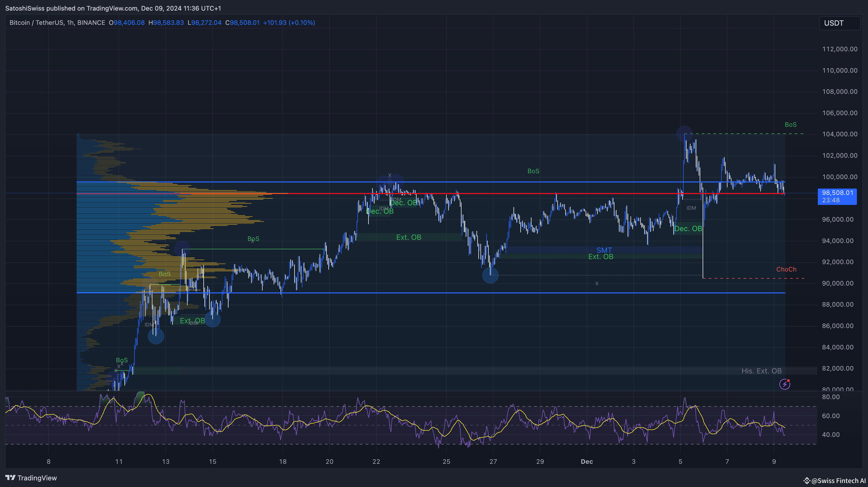Click the change value +101.93 (+0.10%)

(289, 22)
